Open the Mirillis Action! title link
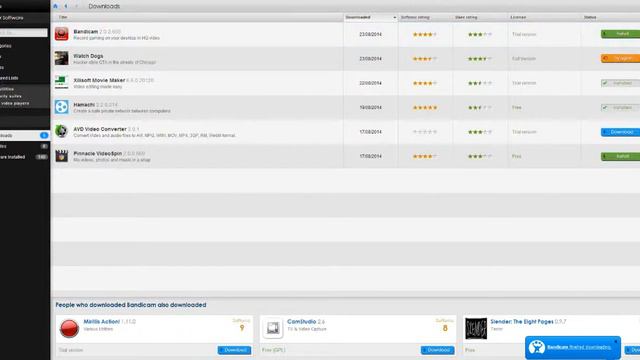640x360 pixels. coord(102,322)
